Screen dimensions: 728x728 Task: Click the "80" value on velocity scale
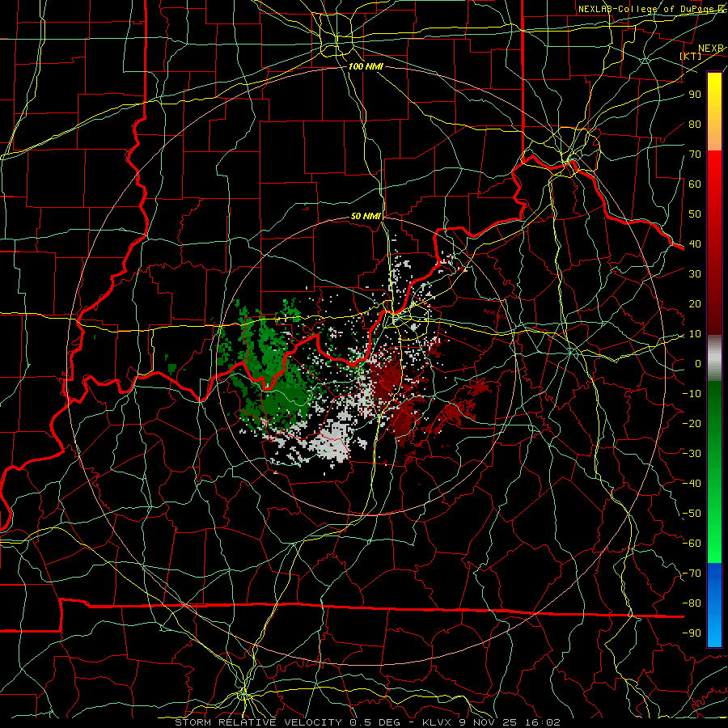click(695, 124)
